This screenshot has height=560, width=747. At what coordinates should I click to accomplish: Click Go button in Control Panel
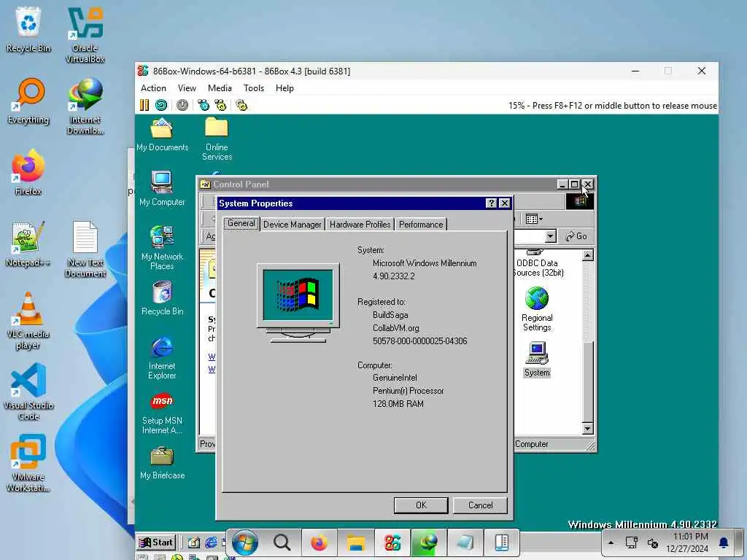[576, 236]
